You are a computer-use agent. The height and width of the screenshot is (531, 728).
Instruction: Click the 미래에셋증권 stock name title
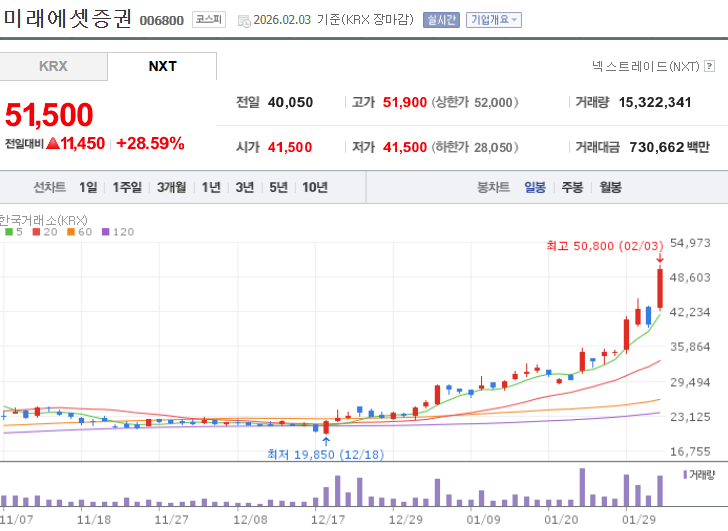tap(68, 19)
